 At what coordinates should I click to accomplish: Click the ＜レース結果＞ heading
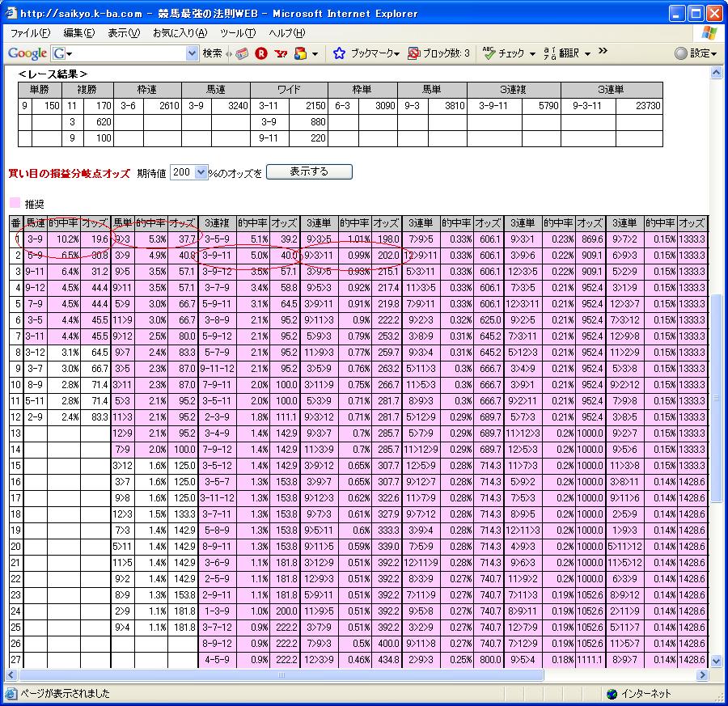click(x=53, y=74)
